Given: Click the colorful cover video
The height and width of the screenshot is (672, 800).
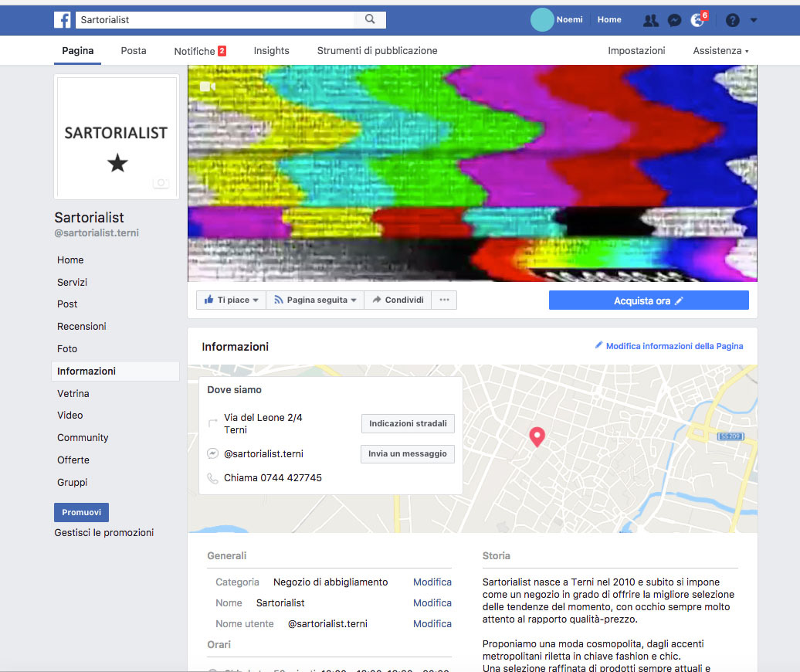Looking at the screenshot, I should [473, 174].
